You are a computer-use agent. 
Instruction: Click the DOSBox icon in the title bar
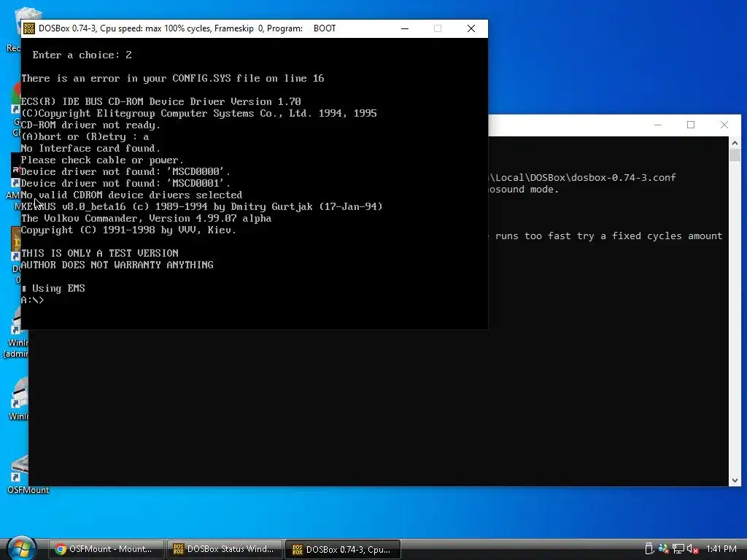tap(28, 28)
